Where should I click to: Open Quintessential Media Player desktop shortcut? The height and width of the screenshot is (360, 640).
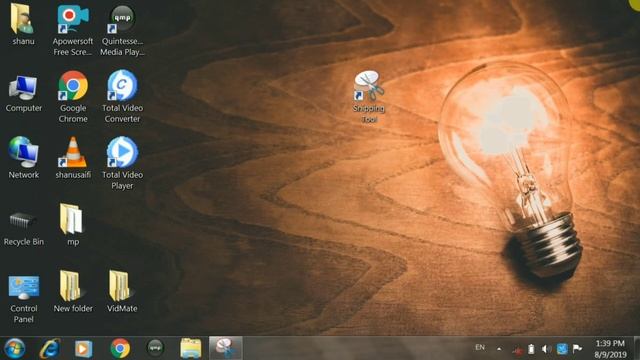pos(122,30)
